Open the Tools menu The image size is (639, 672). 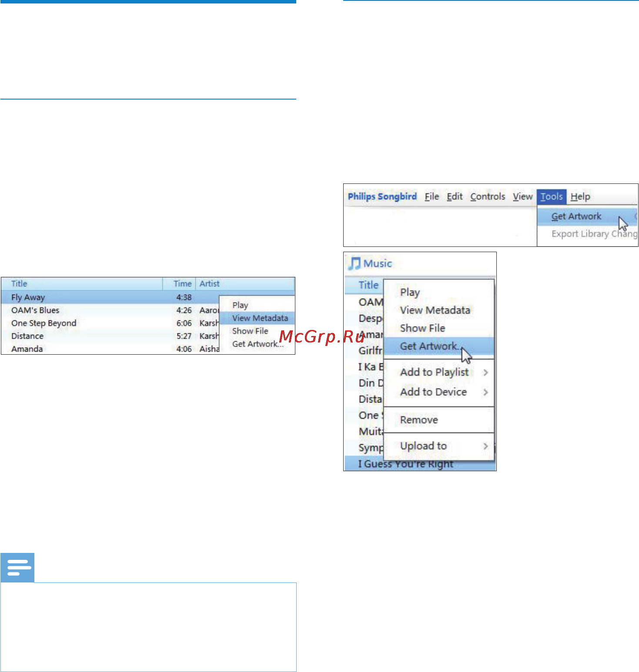pos(552,197)
